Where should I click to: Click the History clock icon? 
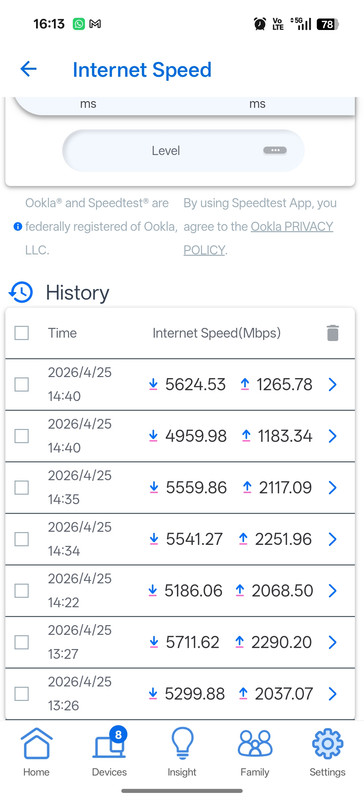21,292
